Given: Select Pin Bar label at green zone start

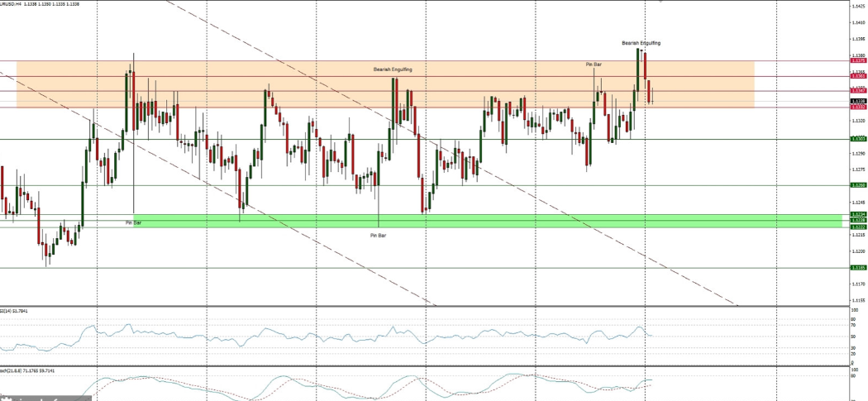Looking at the screenshot, I should tap(133, 222).
